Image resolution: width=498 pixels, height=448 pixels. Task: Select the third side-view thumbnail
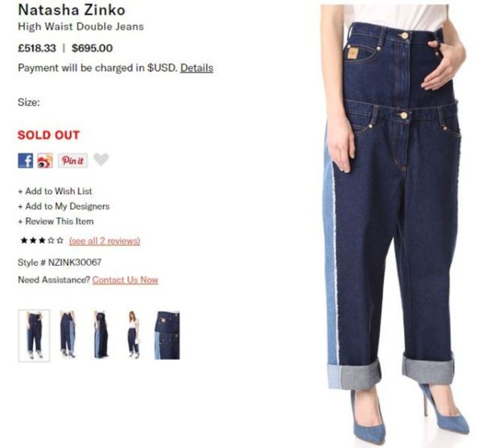click(x=101, y=334)
